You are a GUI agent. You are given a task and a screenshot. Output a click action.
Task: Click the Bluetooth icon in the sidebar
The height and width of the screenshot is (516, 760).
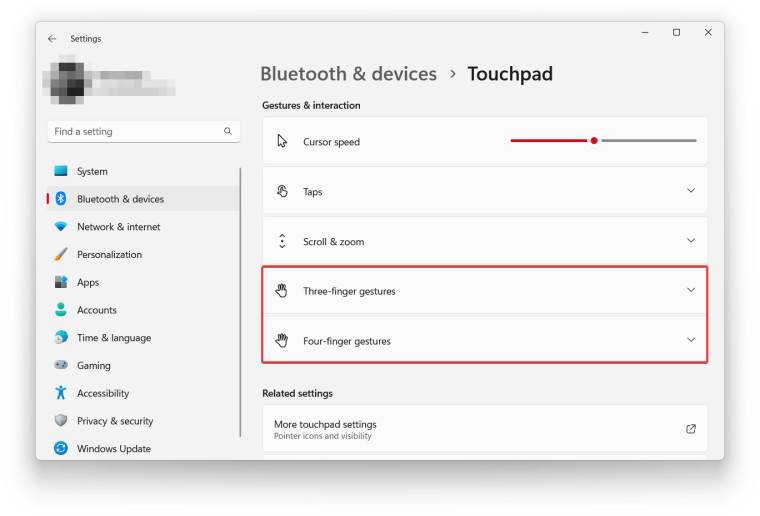(61, 199)
